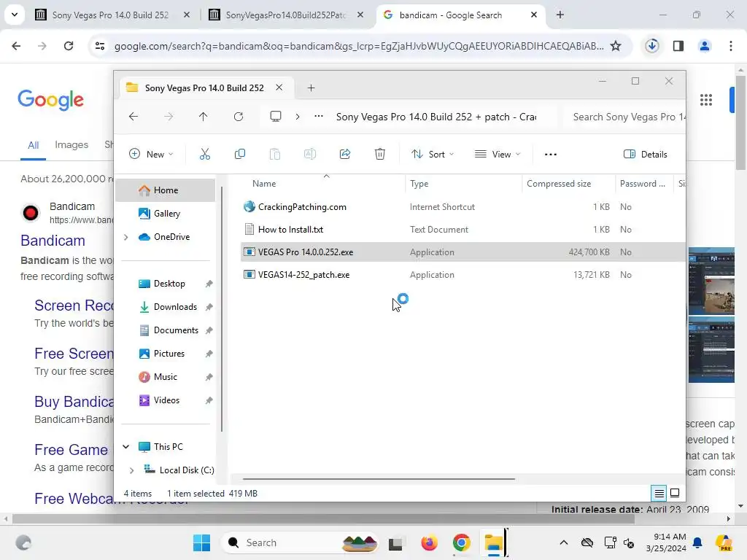Viewport: 747px width, 560px height.
Task: Expand the OneDrive tree node
Action: point(125,237)
